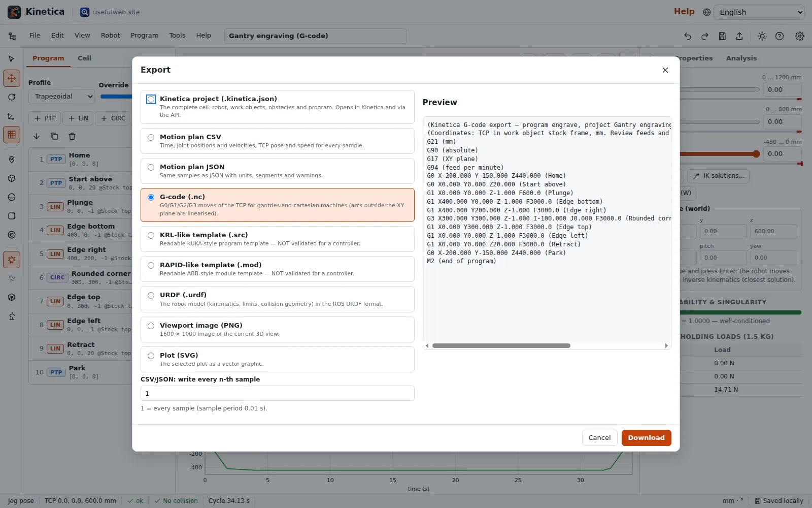The width and height of the screenshot is (812, 508).
Task: Open the Robot menu
Action: [110, 36]
